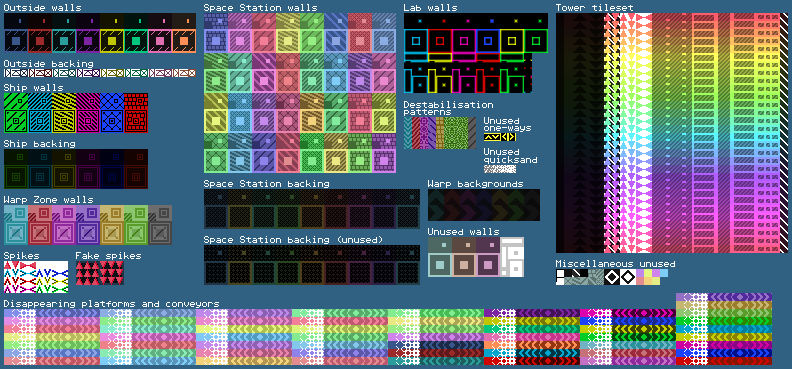Click the 'Unused quicksand' label

511,156
